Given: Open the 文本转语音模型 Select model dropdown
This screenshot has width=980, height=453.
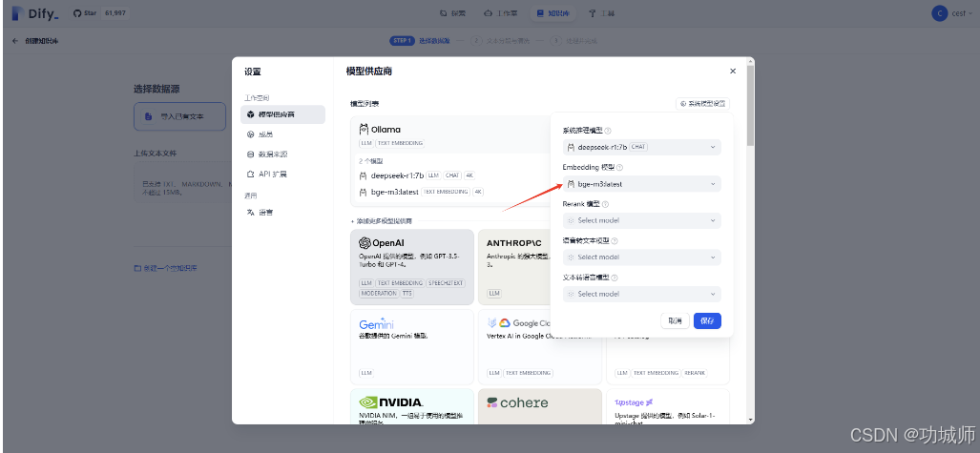Looking at the screenshot, I should (x=642, y=294).
